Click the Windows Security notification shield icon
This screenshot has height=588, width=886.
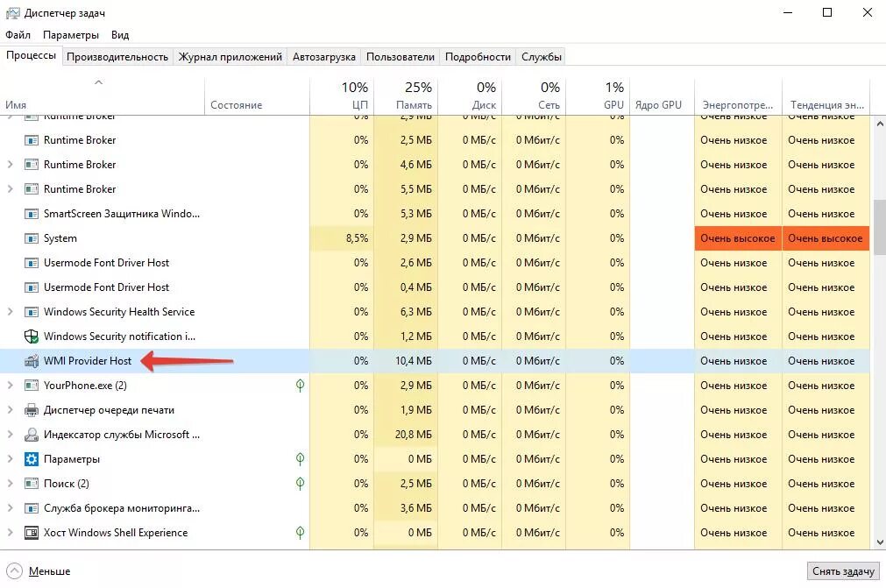(32, 337)
